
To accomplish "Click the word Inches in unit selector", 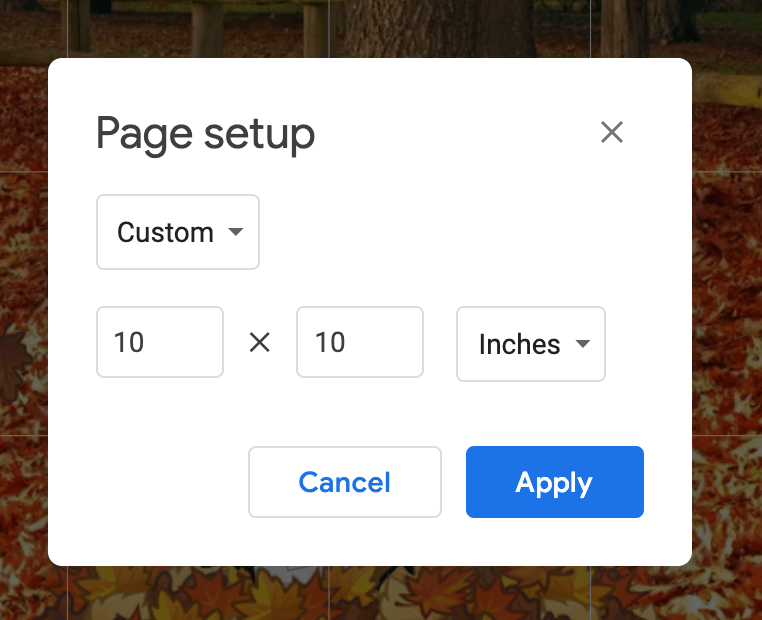I will 519,344.
